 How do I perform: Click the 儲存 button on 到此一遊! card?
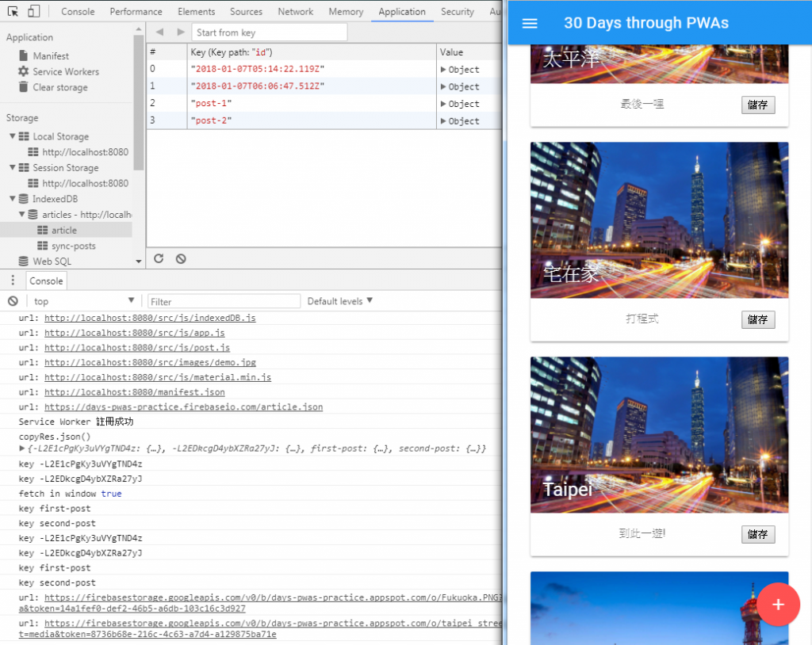757,534
